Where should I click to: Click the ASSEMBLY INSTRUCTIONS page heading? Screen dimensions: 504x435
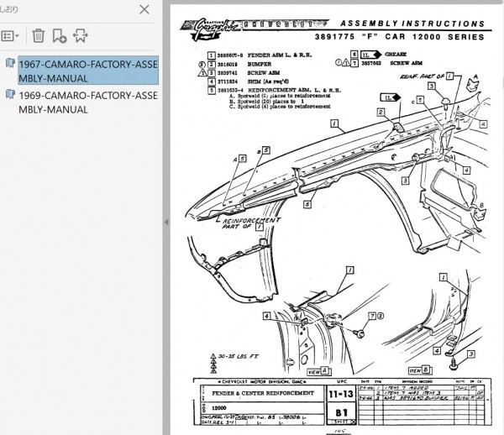[412, 24]
